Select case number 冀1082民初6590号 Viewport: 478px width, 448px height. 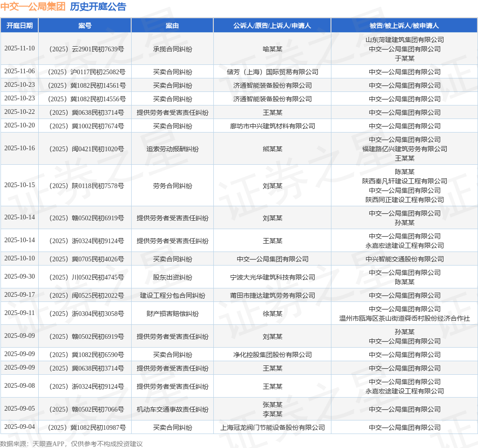[x=86, y=355]
